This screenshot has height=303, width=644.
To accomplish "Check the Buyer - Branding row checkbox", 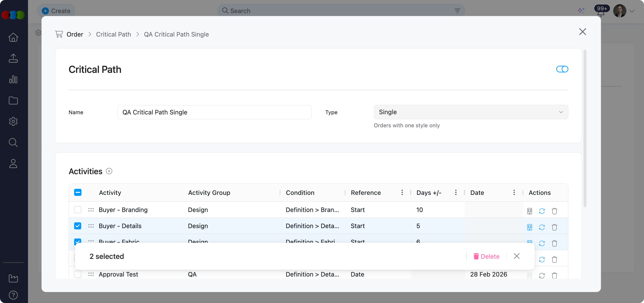I will [x=78, y=209].
